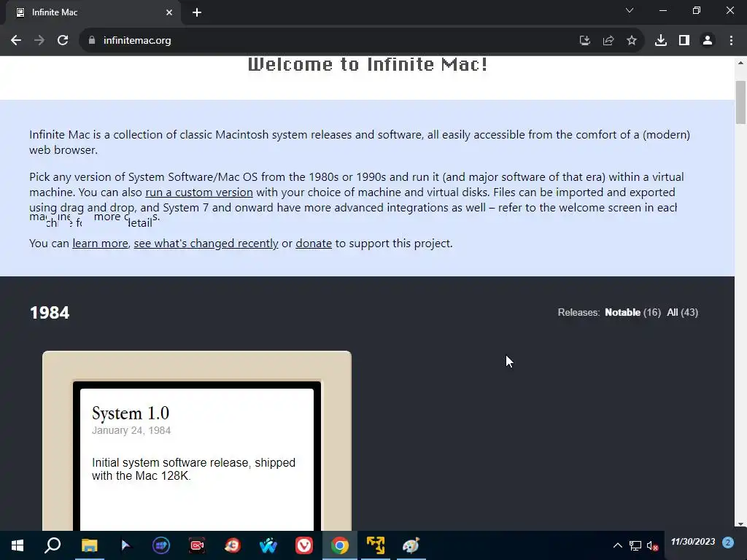Open the Windows Start menu
Viewport: 747px width, 560px height.
[x=18, y=545]
